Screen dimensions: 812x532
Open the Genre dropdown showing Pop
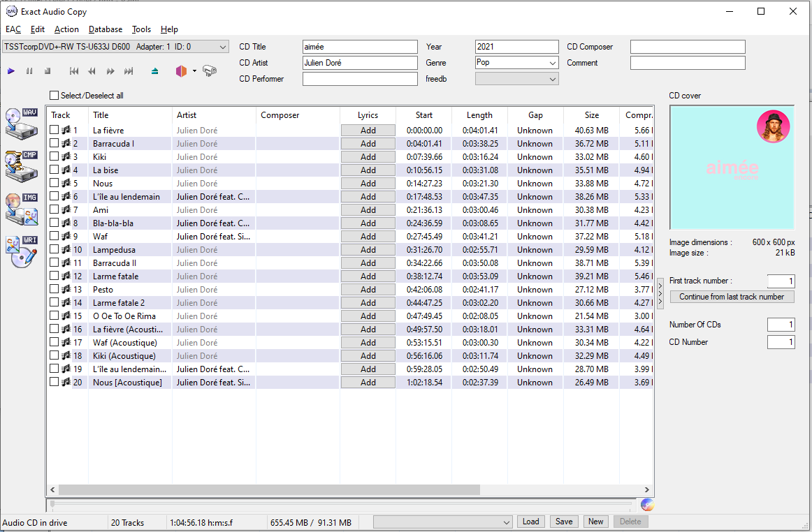[517, 63]
